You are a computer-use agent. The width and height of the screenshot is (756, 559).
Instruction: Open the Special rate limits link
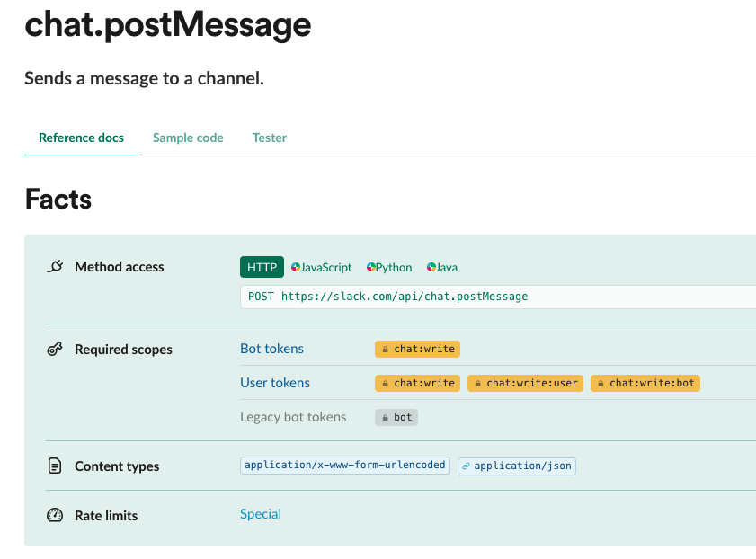[x=261, y=514]
